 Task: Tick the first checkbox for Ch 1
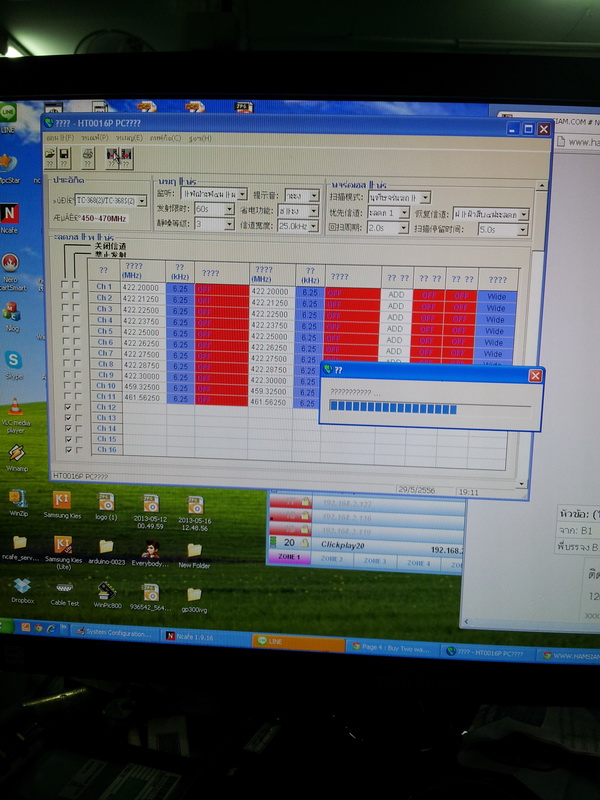click(65, 284)
